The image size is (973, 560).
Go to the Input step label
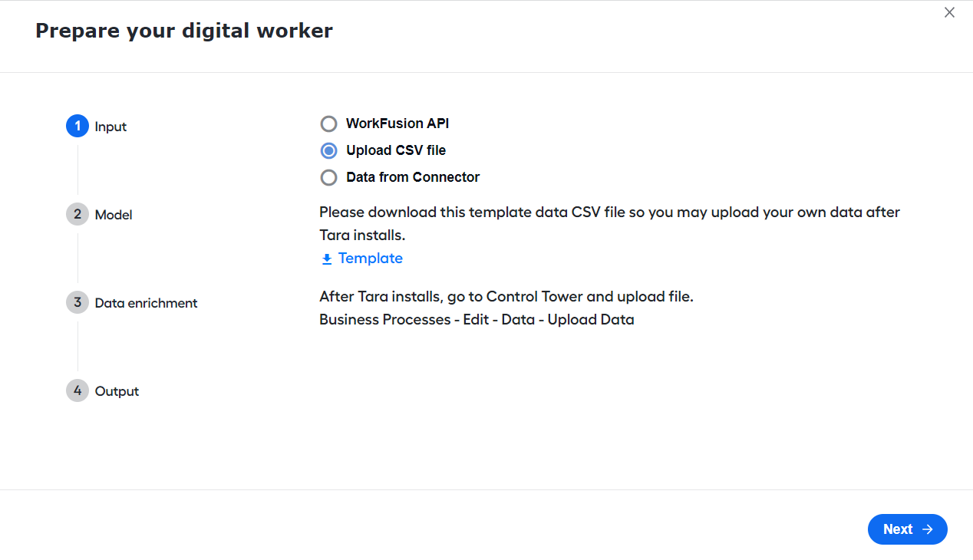click(x=110, y=127)
